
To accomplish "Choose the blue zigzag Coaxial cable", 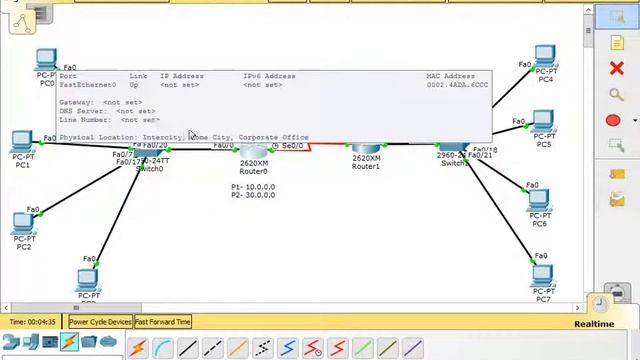I will [x=288, y=348].
